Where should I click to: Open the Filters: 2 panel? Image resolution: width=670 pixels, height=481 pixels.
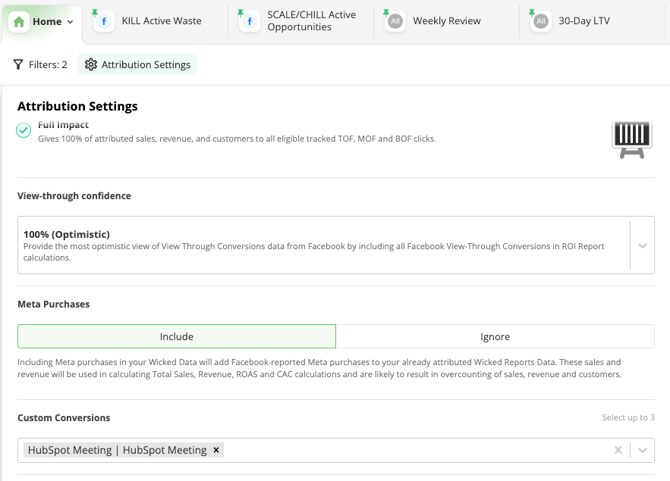pyautogui.click(x=40, y=65)
